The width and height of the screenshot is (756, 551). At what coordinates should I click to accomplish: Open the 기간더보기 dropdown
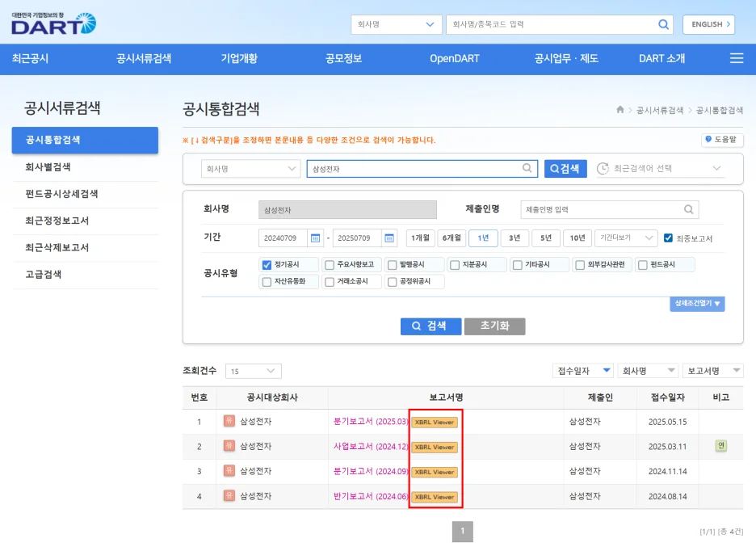625,238
